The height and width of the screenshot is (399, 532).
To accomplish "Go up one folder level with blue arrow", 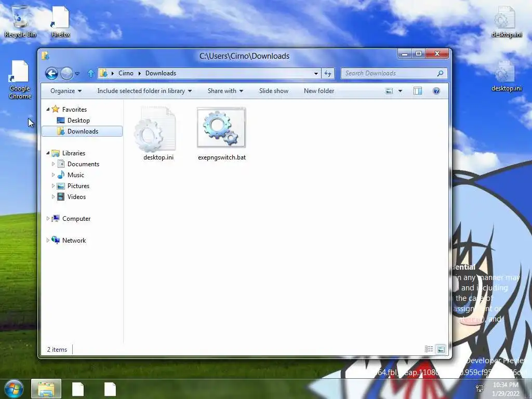I will pyautogui.click(x=90, y=73).
